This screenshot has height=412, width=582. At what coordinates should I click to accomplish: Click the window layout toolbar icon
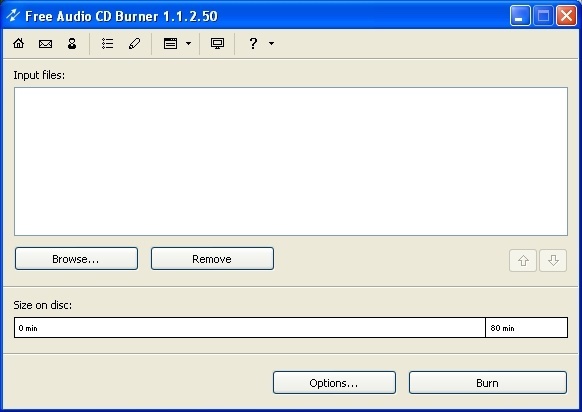[170, 43]
